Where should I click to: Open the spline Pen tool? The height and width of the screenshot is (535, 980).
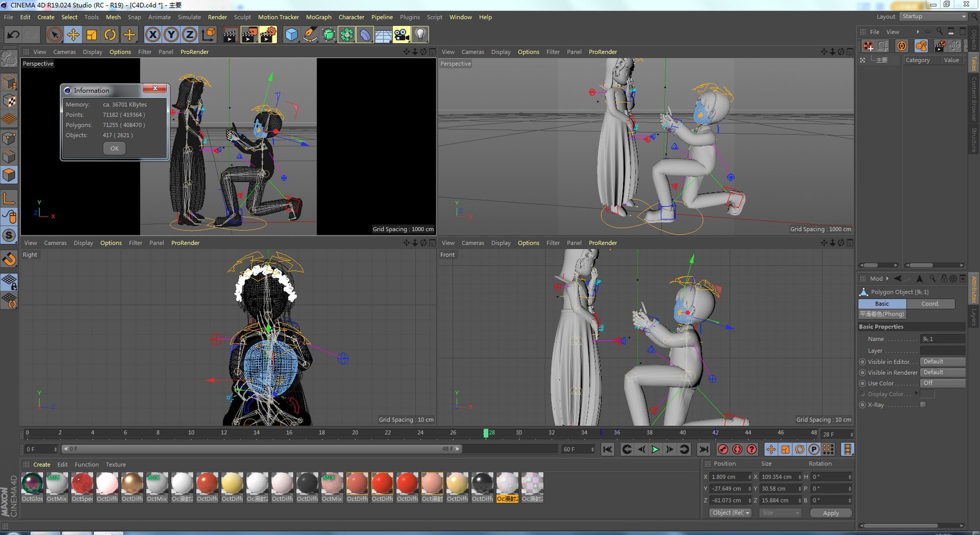310,35
